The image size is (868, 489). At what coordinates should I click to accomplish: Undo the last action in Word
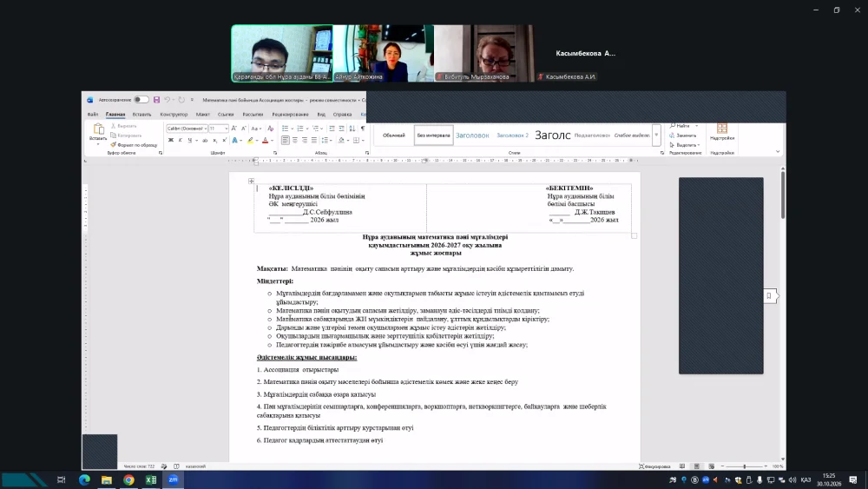168,100
